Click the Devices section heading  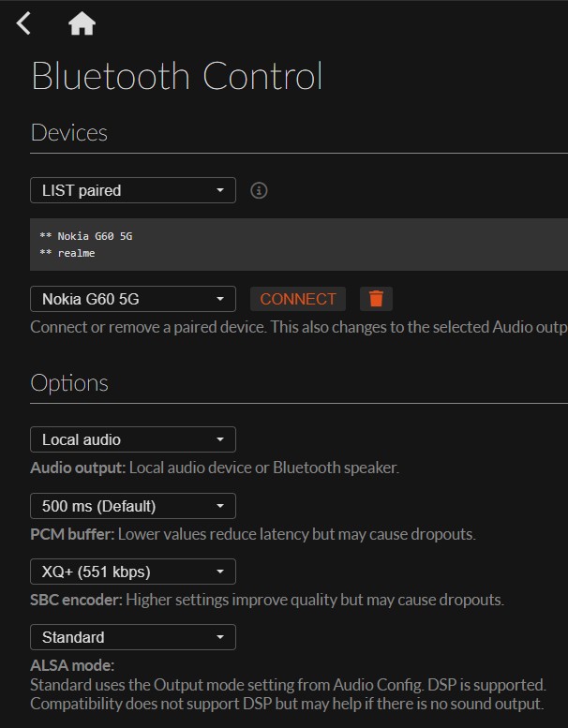click(69, 132)
